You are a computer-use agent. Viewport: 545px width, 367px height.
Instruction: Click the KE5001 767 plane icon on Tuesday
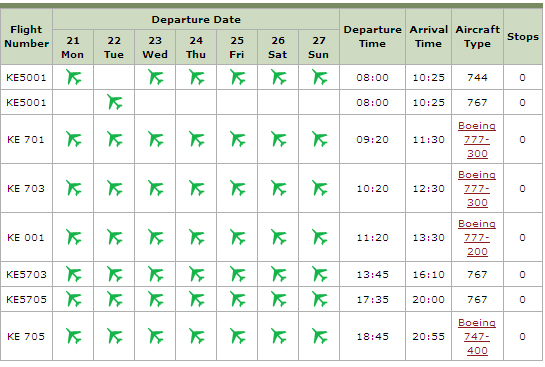click(115, 102)
